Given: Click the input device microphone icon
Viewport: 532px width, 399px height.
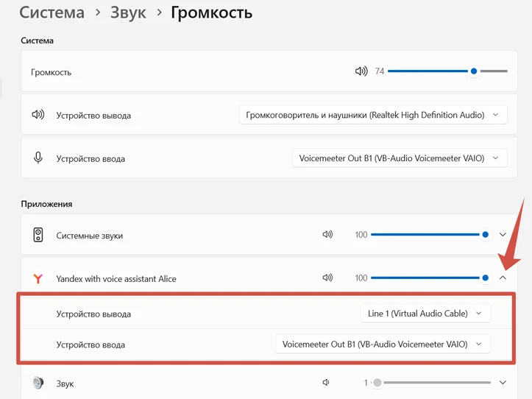Looking at the screenshot, I should tap(38, 158).
